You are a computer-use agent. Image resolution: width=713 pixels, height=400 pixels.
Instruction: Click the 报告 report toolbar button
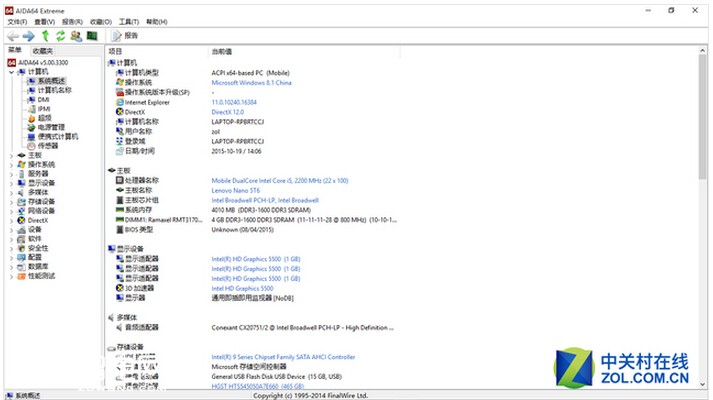point(125,36)
